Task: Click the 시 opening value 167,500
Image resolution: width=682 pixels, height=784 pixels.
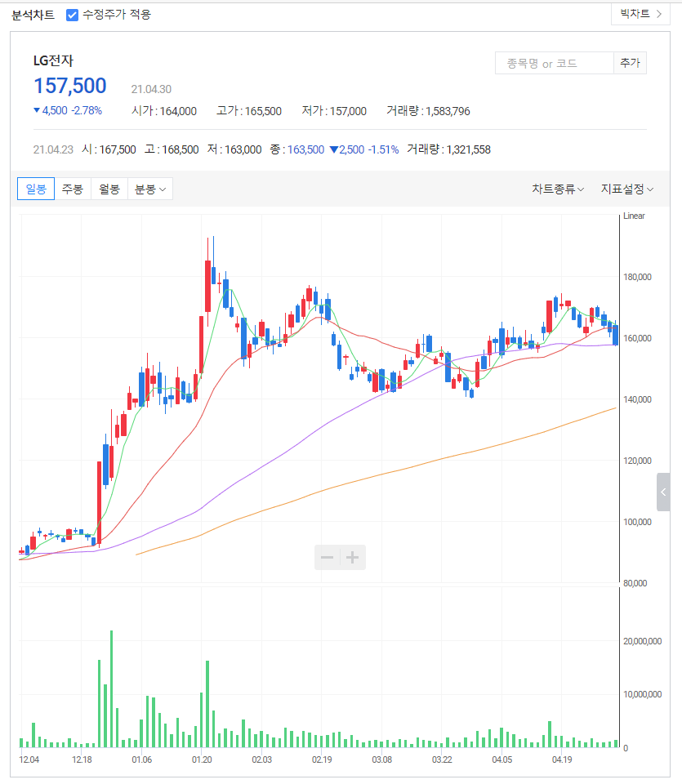Action: pyautogui.click(x=118, y=149)
